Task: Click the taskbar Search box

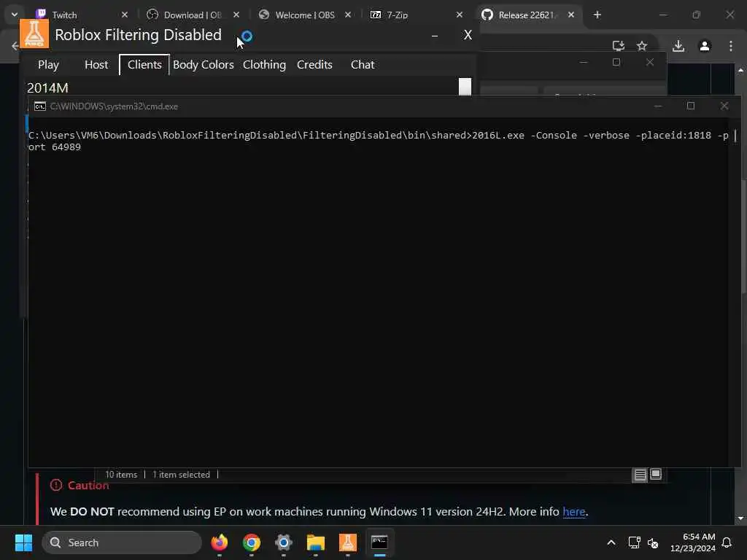Action: (122, 542)
